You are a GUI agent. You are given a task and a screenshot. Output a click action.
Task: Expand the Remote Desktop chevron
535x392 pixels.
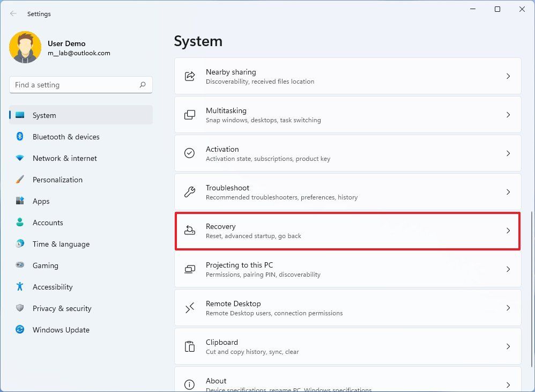coord(508,308)
